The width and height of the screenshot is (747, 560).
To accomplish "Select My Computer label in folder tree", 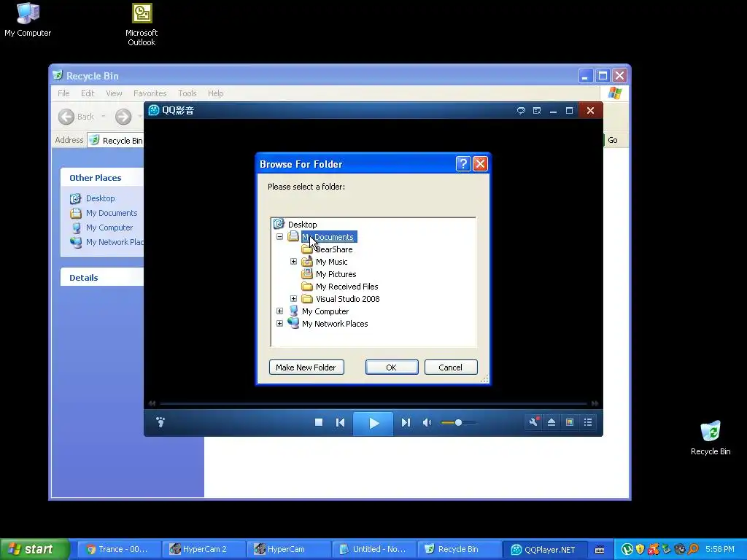I will (x=325, y=311).
